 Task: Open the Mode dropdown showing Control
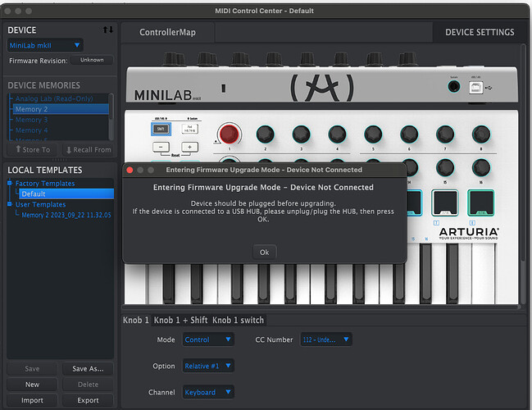tap(208, 339)
